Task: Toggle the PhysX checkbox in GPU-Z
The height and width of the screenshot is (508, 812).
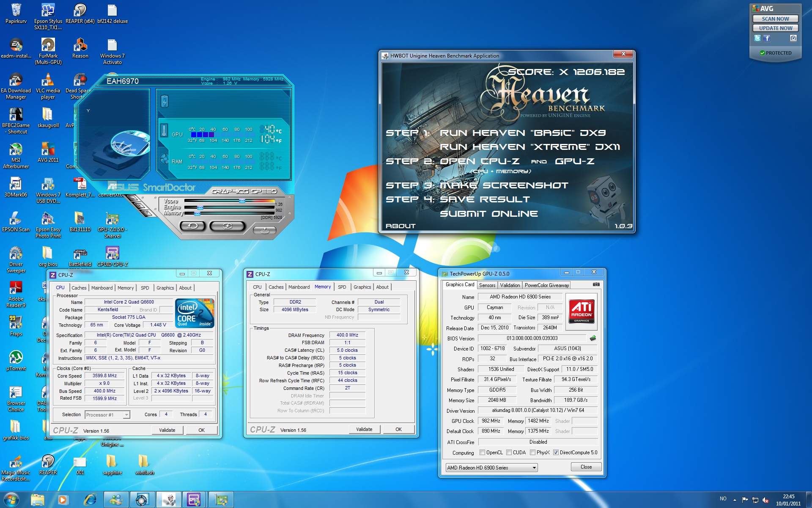Action: (532, 453)
